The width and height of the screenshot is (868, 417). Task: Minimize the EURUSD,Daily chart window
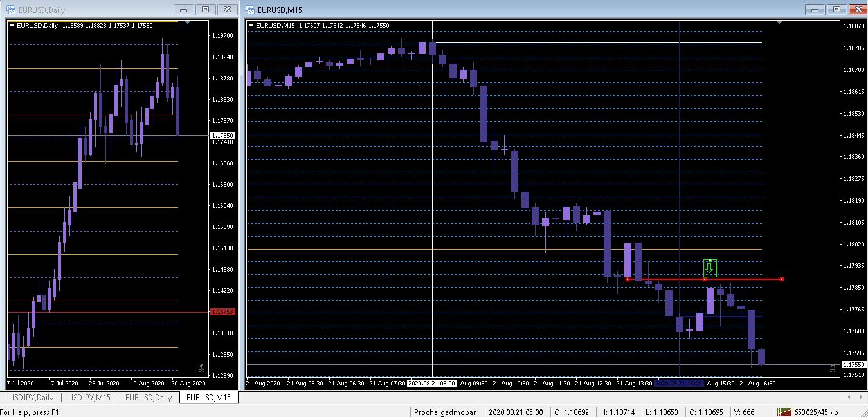coord(184,9)
